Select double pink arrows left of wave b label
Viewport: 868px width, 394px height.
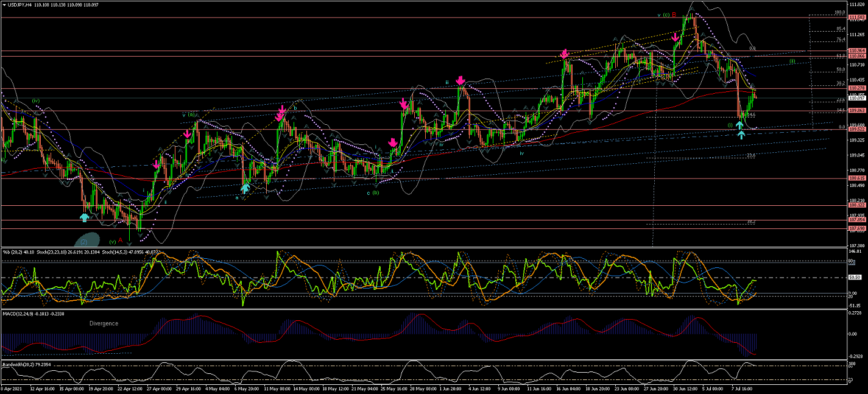coord(281,113)
